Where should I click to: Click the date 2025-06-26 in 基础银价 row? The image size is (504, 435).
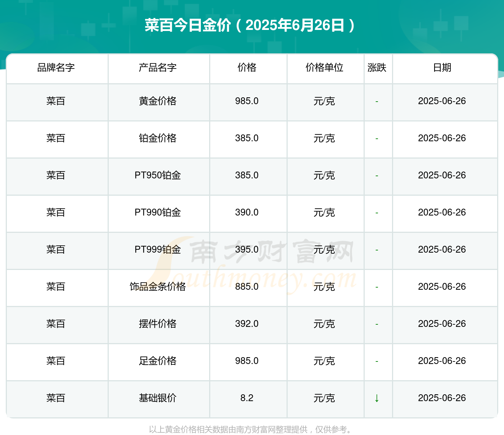[442, 398]
